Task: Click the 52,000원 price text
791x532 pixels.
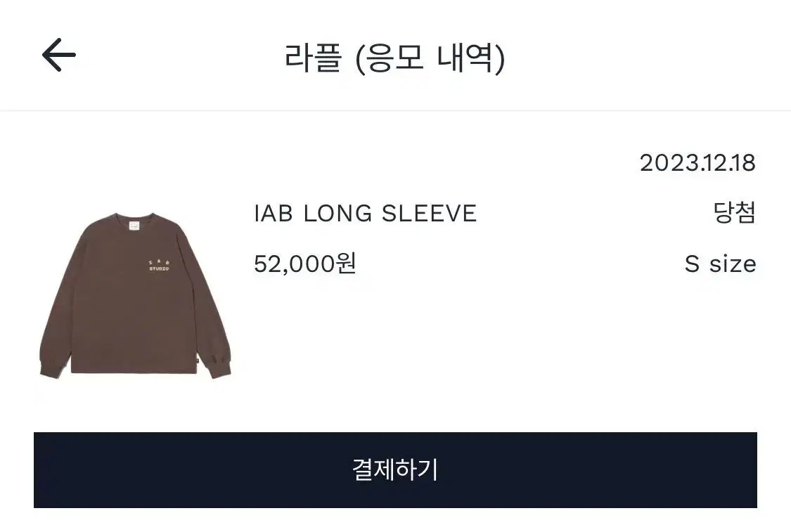Action: pos(305,264)
